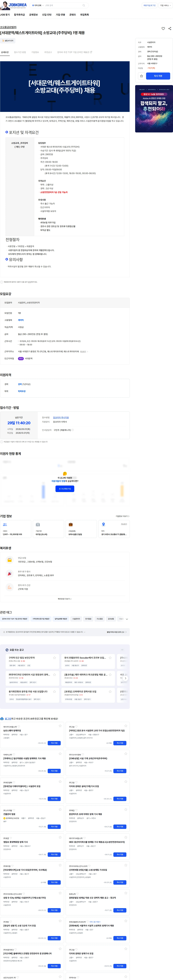Viewport: 173px width, 980px height.
Task: Open the 신입·인턴 menu
Action: pyautogui.click(x=47, y=15)
